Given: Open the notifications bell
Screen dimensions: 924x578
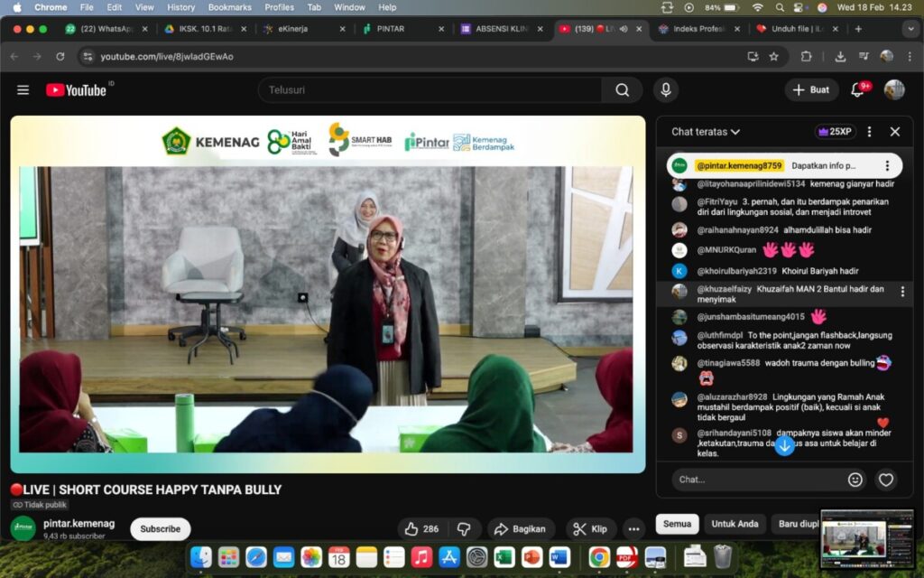Looking at the screenshot, I should tap(858, 90).
